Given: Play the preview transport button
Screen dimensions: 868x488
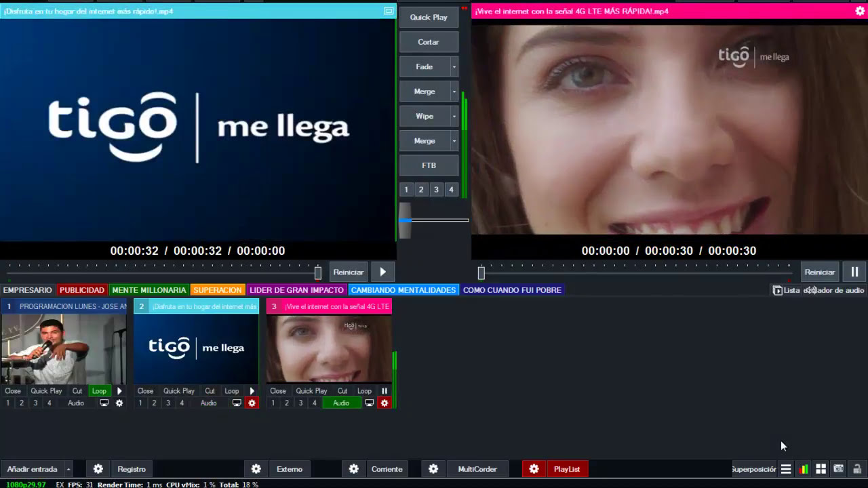Looking at the screenshot, I should [382, 272].
